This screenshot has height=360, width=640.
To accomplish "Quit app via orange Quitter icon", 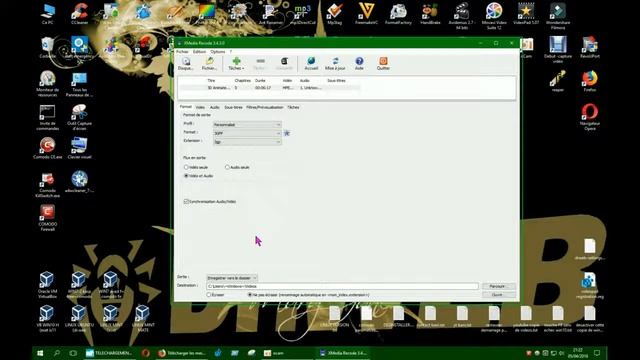I will click(x=383, y=64).
